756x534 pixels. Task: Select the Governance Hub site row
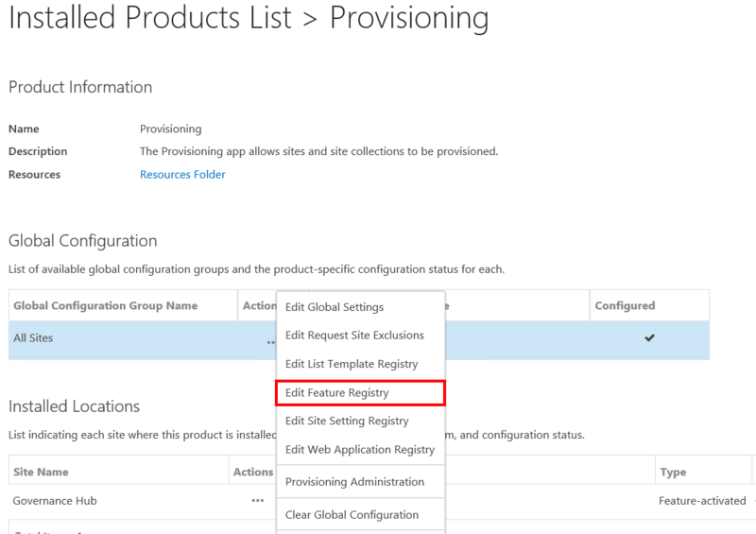(55, 501)
